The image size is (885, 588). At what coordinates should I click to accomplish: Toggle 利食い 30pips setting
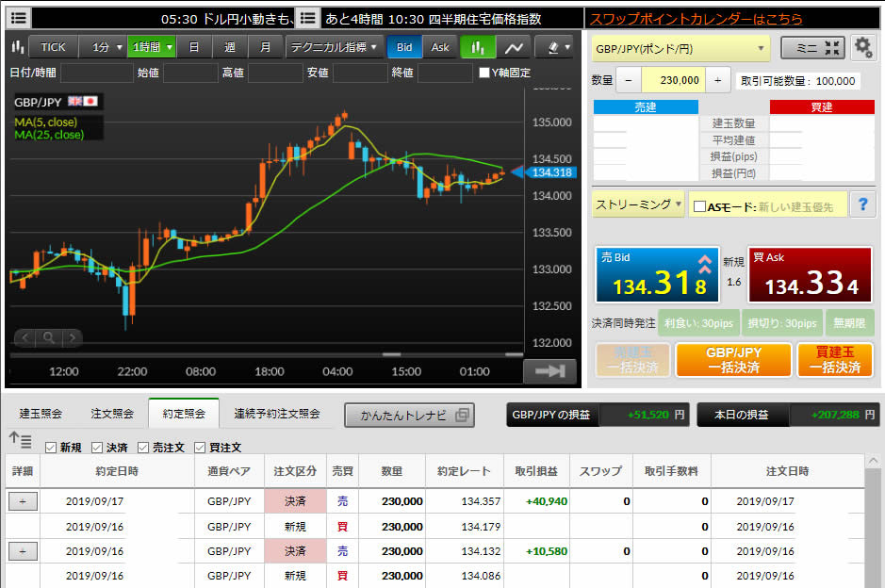point(698,323)
